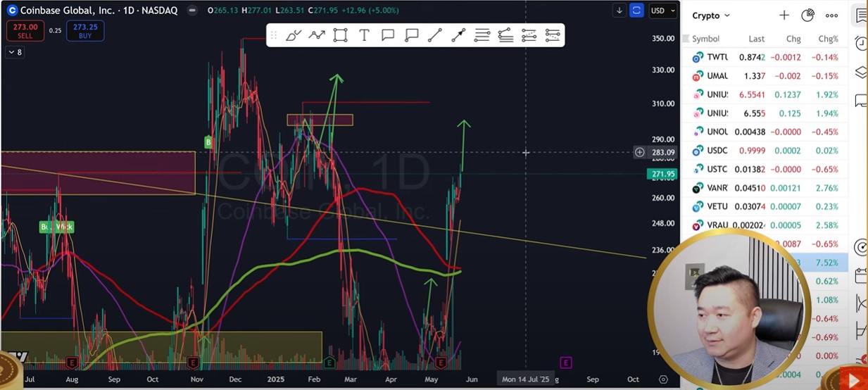Select the UNIU row priced 6.5541
The height and width of the screenshot is (390, 868).
tap(765, 94)
